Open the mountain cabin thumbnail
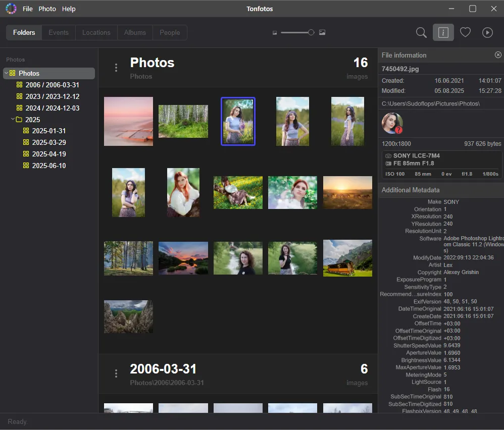 [347, 258]
